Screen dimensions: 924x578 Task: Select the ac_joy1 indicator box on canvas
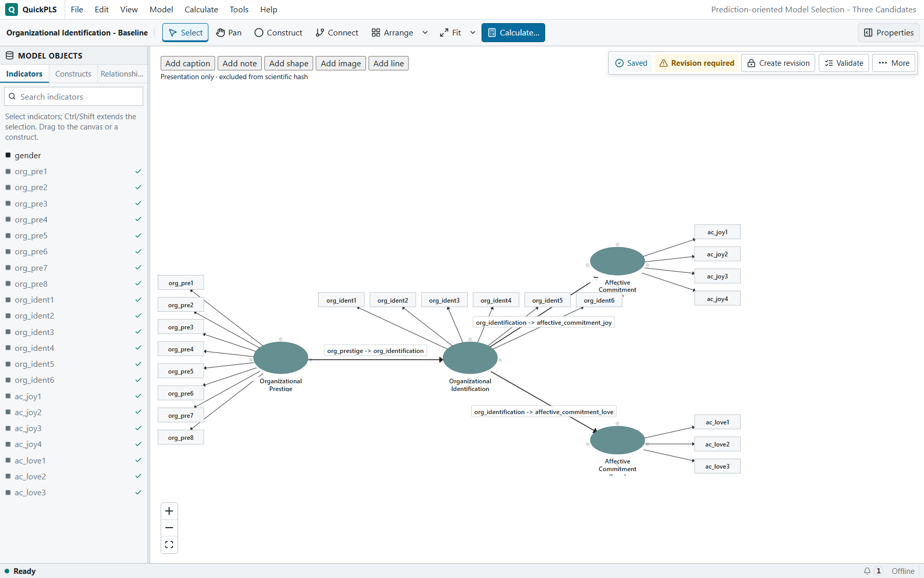(x=717, y=232)
